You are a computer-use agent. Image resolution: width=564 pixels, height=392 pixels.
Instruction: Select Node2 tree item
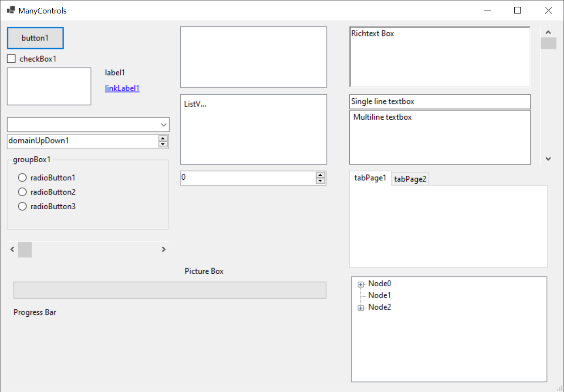(x=380, y=307)
